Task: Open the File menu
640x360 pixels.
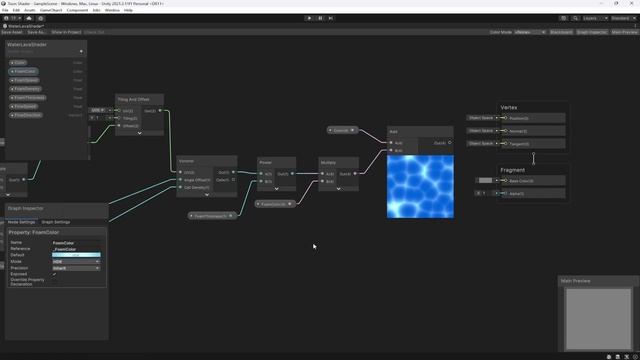Action: pos(5,10)
